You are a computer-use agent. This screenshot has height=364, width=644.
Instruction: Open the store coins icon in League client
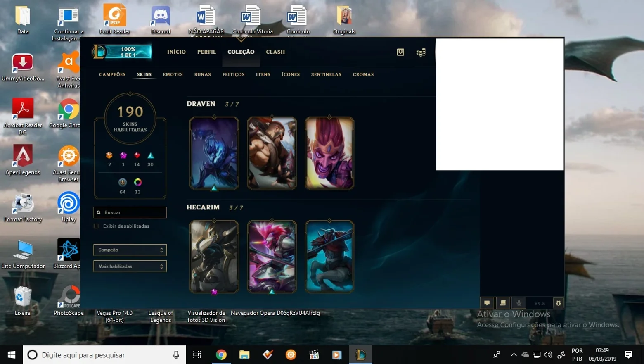coord(421,52)
